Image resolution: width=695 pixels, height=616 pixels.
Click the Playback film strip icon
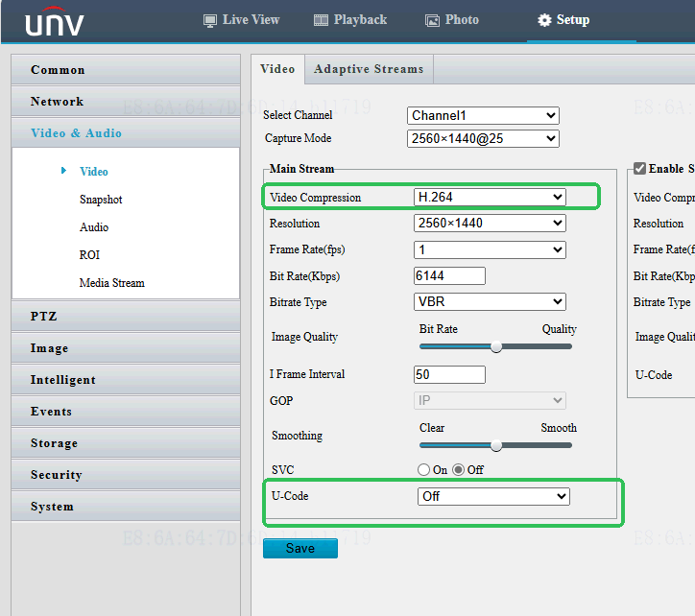(x=321, y=20)
